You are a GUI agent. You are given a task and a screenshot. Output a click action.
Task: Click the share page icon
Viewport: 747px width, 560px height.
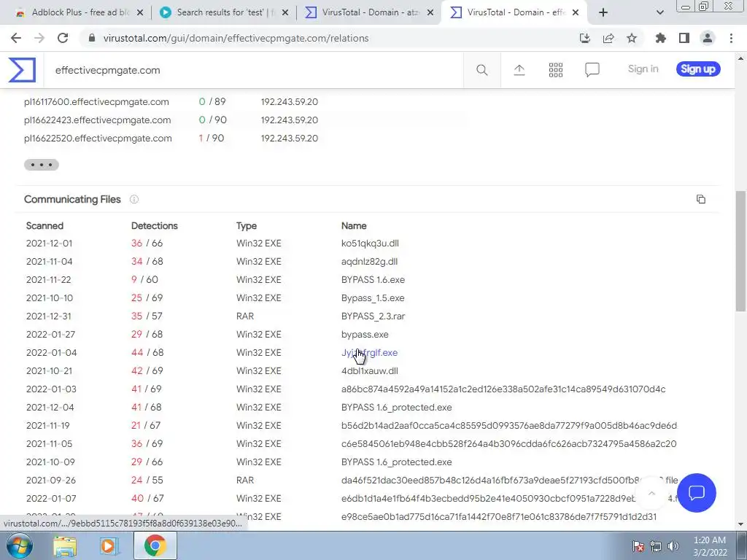[608, 38]
